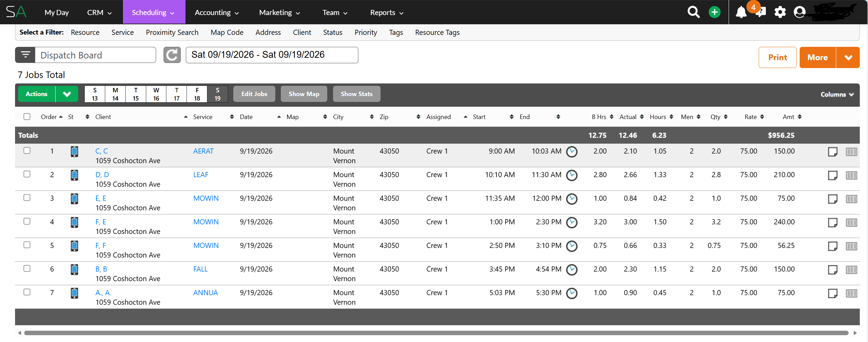Open the help chat icon

[761, 12]
